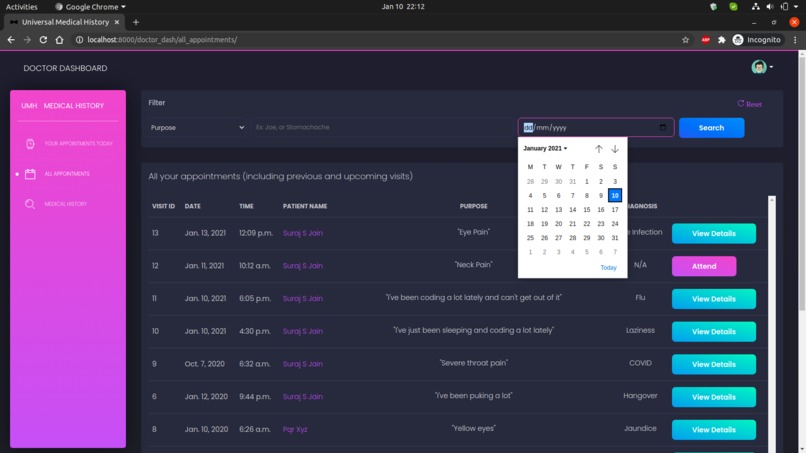
Task: Reload the page with the refresh icon
Action: (43, 40)
